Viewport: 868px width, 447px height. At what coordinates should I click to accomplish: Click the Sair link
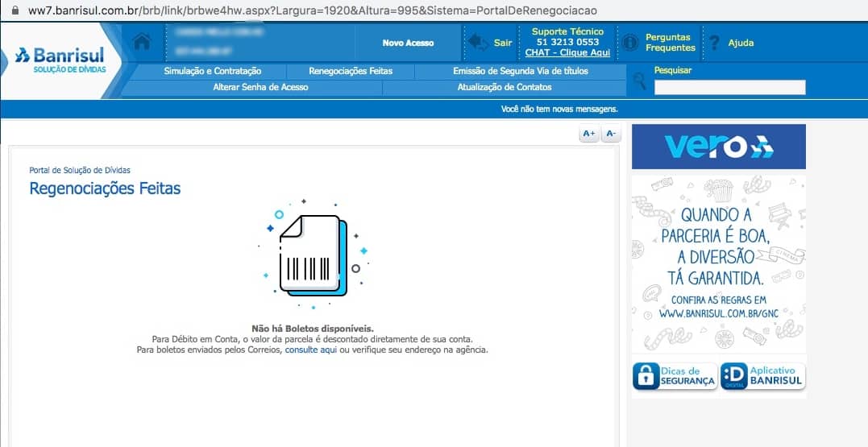coord(503,43)
